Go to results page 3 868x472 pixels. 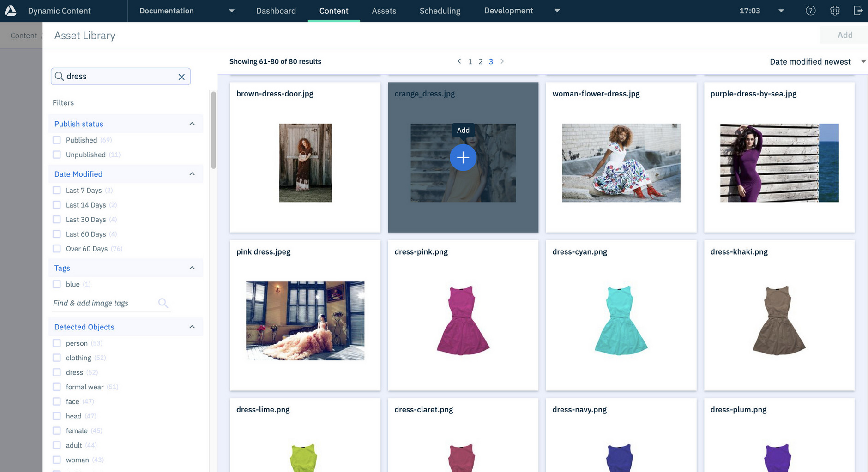[x=491, y=61]
